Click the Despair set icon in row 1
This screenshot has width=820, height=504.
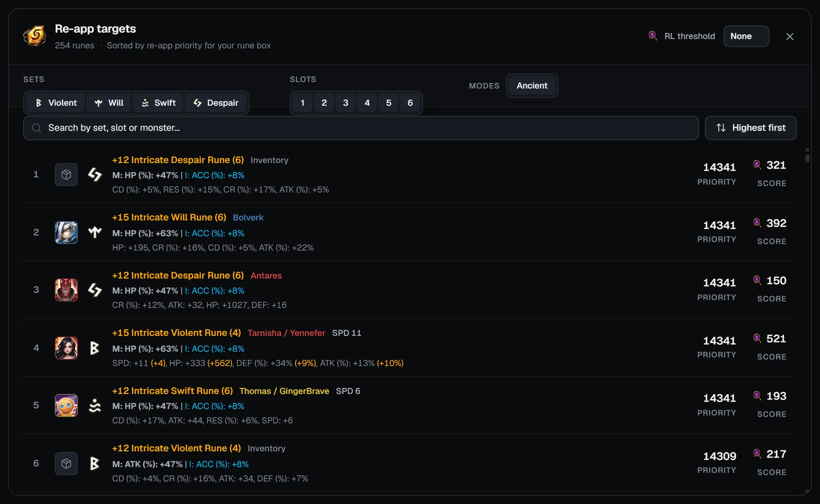pos(95,175)
